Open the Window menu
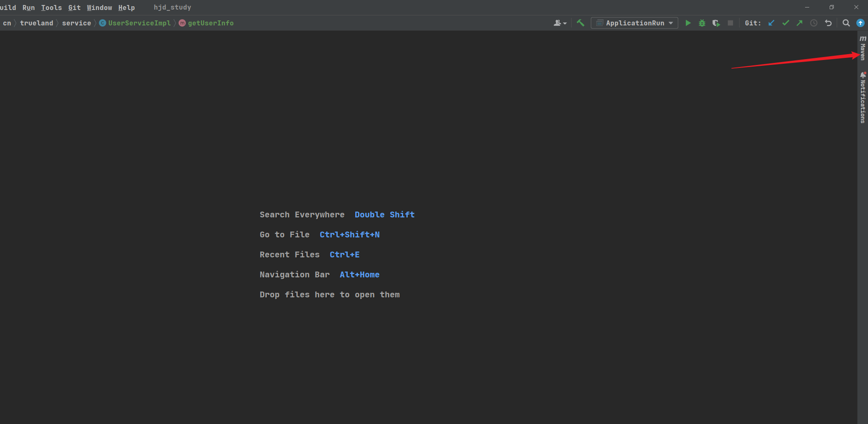868x424 pixels. [x=99, y=7]
